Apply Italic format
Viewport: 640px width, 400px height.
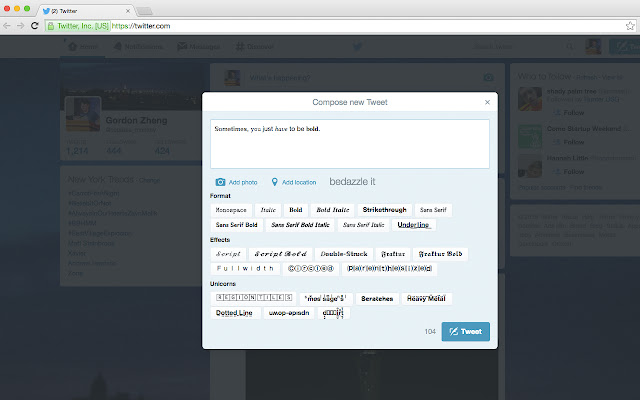click(268, 210)
